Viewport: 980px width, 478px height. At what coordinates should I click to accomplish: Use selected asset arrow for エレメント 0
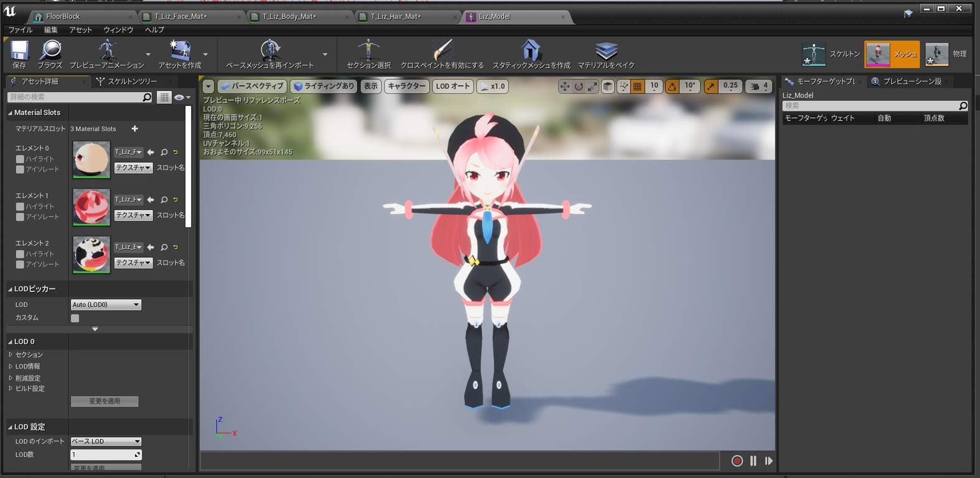151,152
